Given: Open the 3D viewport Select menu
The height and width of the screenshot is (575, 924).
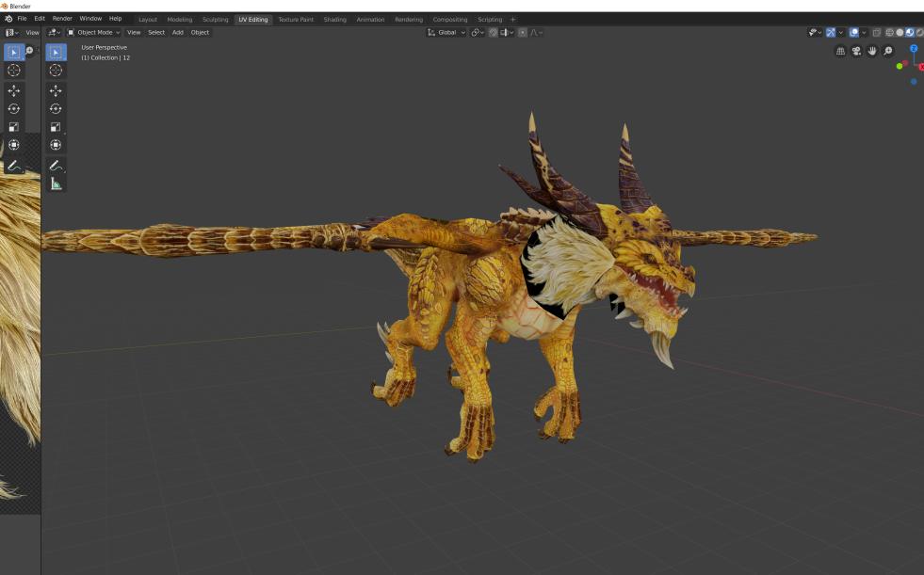Looking at the screenshot, I should (x=156, y=33).
